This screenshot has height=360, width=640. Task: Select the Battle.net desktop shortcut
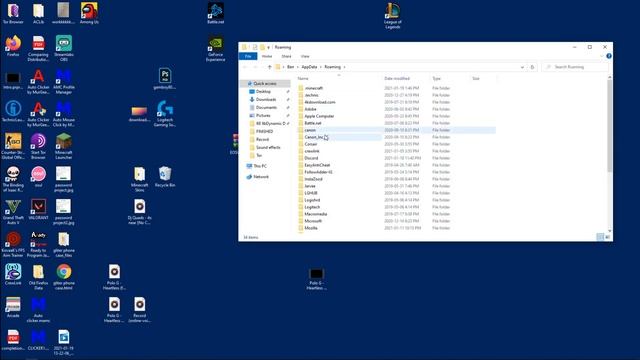click(x=216, y=13)
